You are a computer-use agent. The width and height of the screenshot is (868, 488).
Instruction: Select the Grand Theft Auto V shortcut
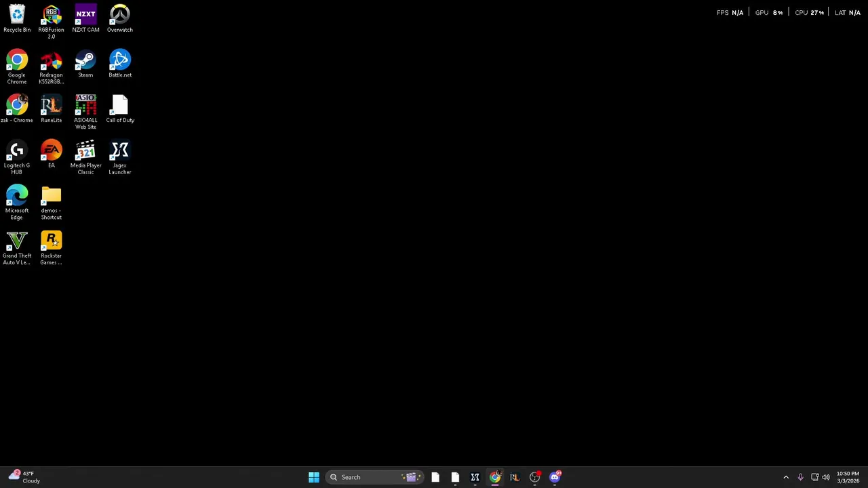tap(17, 248)
